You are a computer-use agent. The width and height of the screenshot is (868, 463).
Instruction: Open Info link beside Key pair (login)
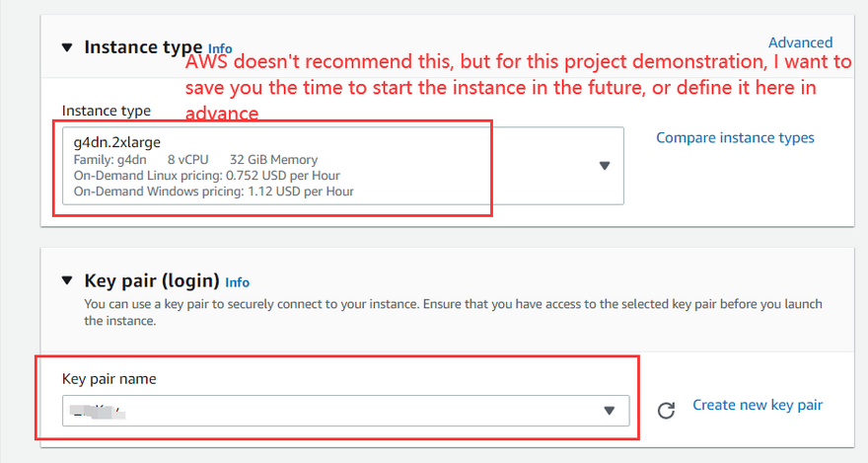[238, 282]
